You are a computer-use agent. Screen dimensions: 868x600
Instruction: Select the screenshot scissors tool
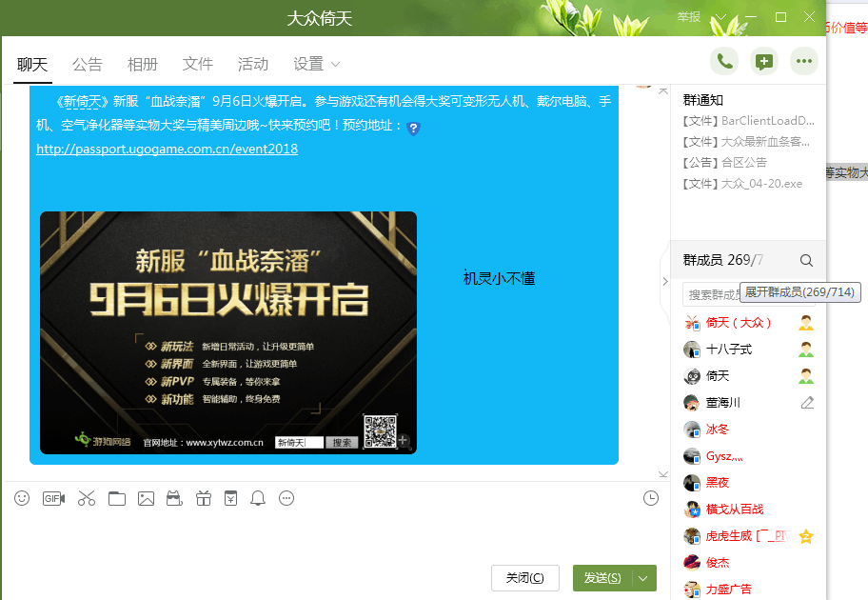pos(86,498)
